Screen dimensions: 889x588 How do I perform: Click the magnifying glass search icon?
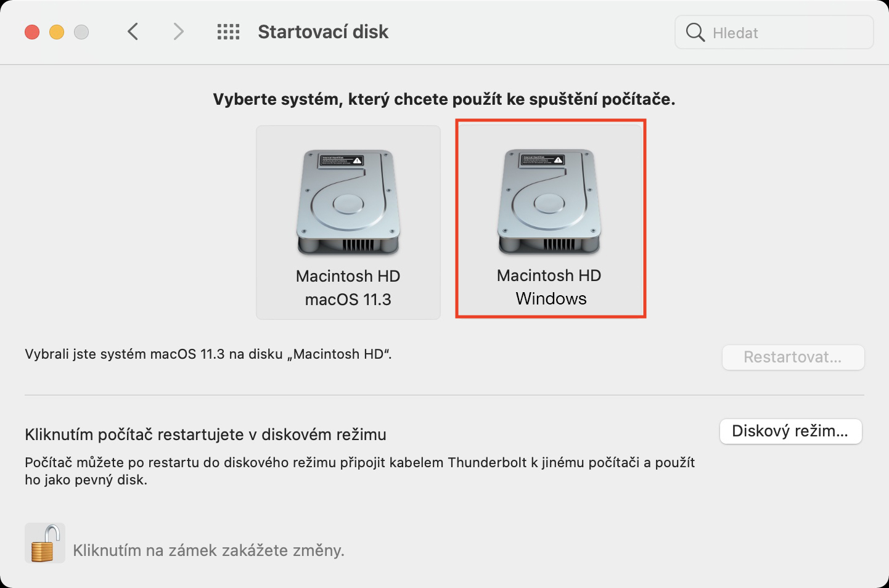[695, 33]
